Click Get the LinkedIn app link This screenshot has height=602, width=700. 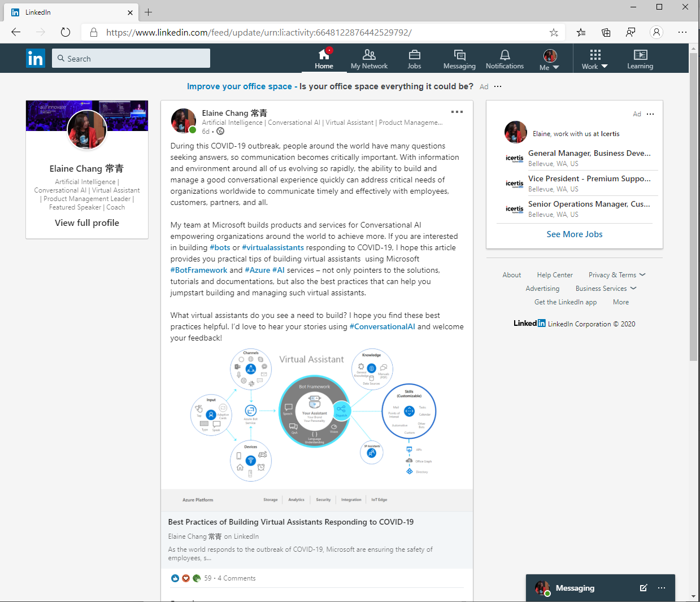(x=566, y=302)
